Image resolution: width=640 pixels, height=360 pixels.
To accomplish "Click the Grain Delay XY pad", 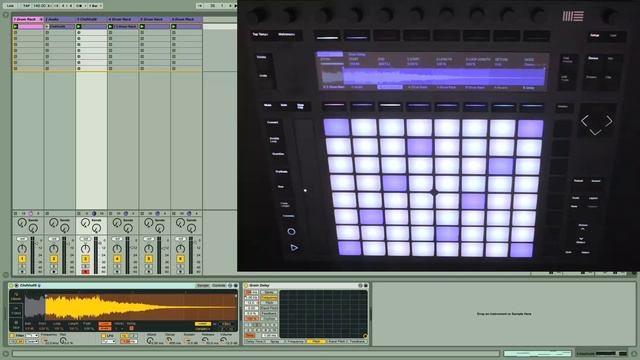I will point(323,314).
